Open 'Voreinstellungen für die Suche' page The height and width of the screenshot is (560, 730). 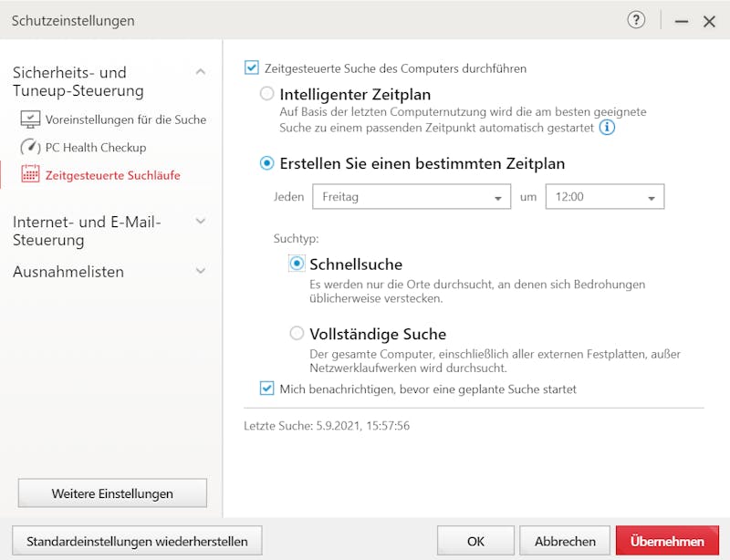(x=126, y=119)
